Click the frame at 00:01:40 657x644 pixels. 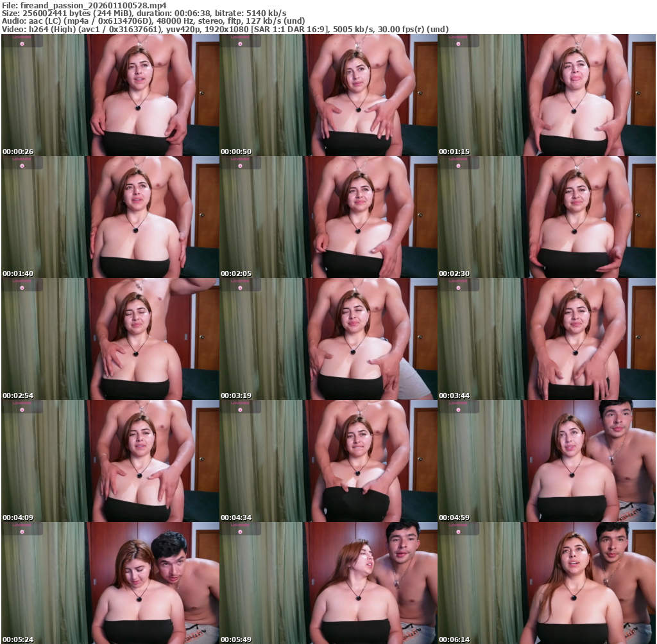tap(110, 217)
